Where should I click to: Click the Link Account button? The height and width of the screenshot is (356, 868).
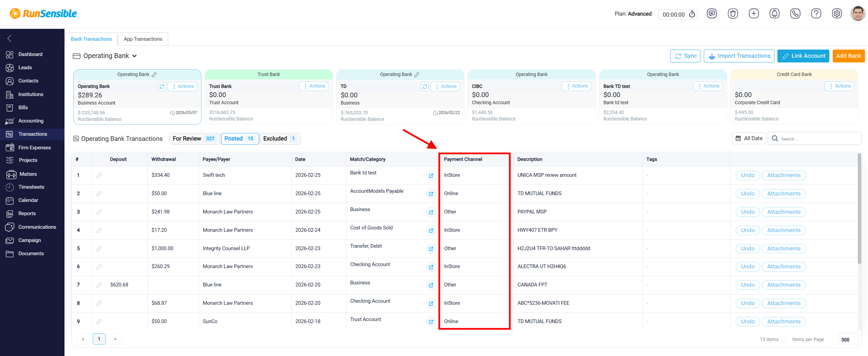coord(803,56)
